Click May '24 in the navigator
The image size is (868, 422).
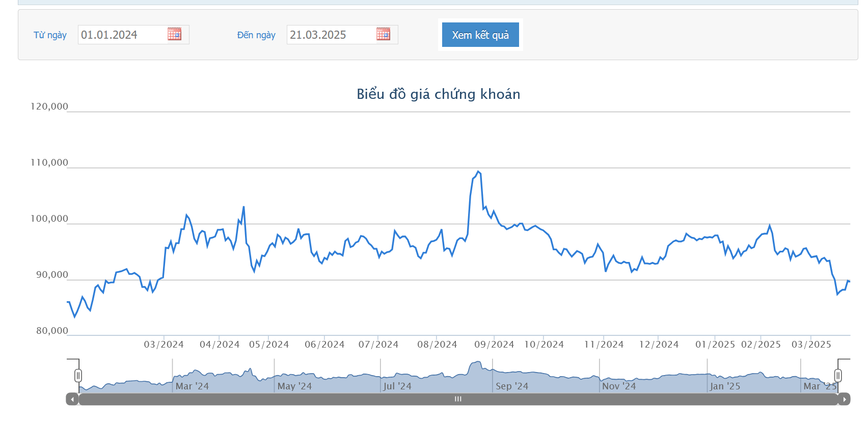[294, 386]
